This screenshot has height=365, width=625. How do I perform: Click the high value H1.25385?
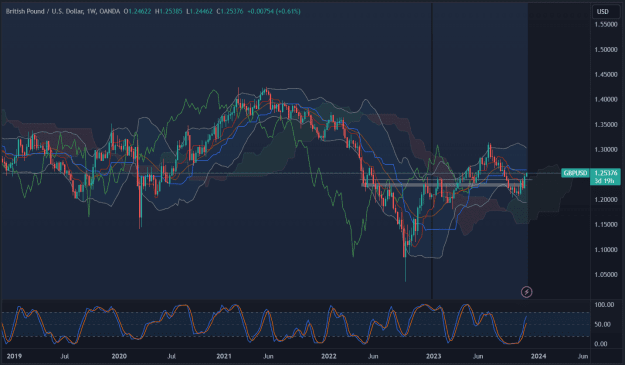coord(168,12)
